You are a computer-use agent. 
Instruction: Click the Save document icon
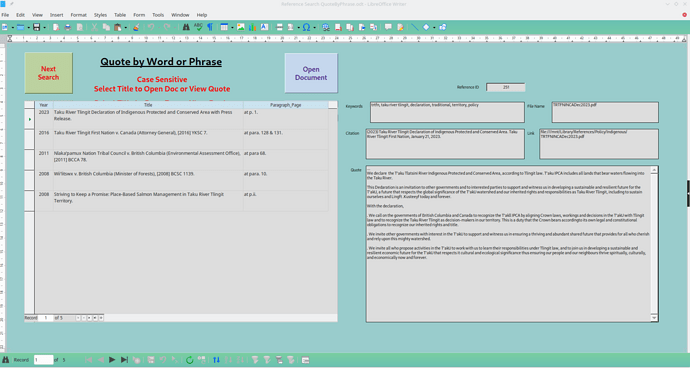[37, 27]
